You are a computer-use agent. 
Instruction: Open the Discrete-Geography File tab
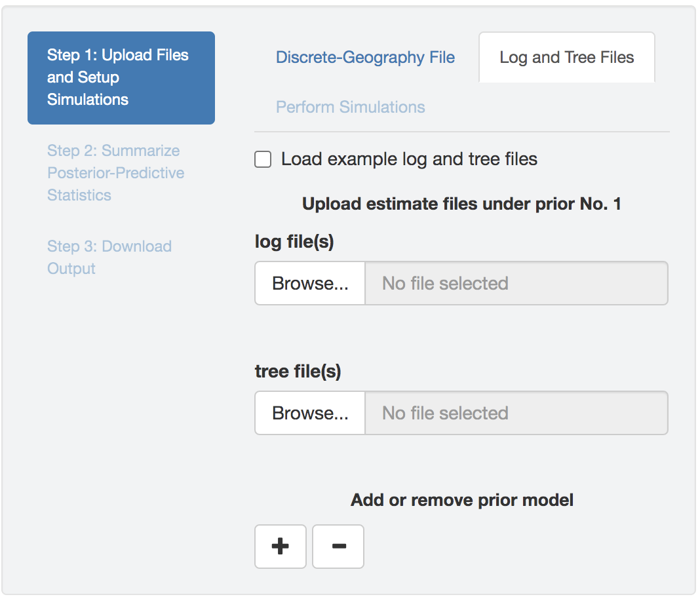365,58
